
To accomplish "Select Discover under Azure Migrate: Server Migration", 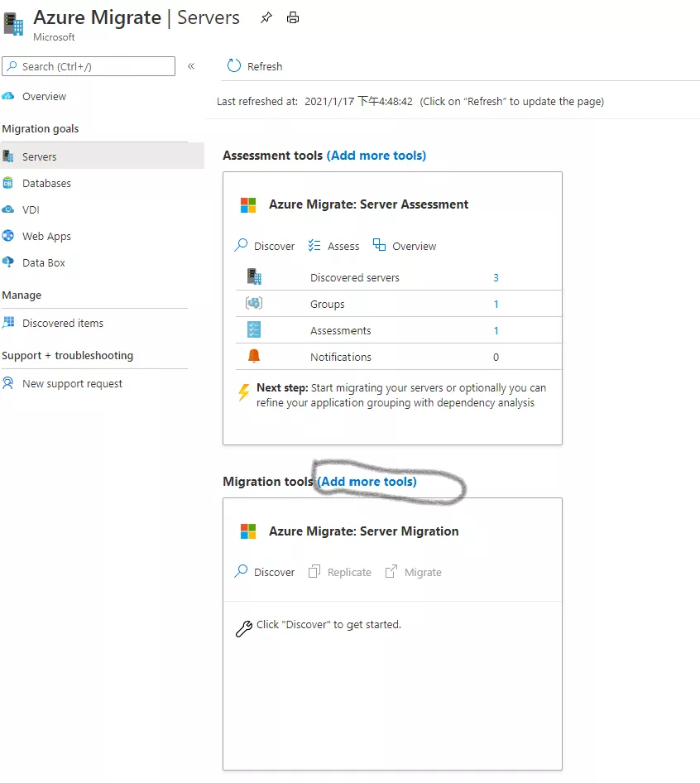I will point(265,572).
